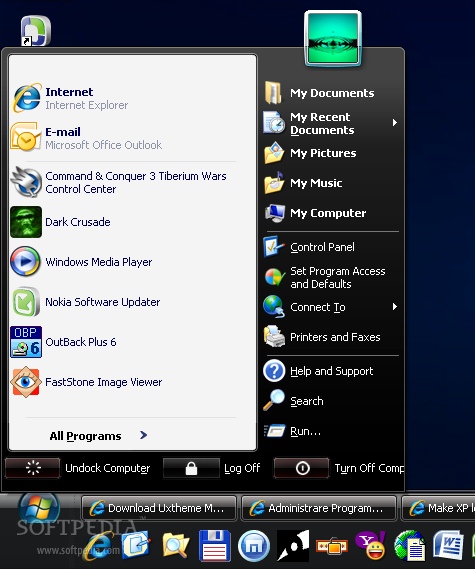Click My Computer text label
Screen dimensions: 475x569
pos(328,213)
